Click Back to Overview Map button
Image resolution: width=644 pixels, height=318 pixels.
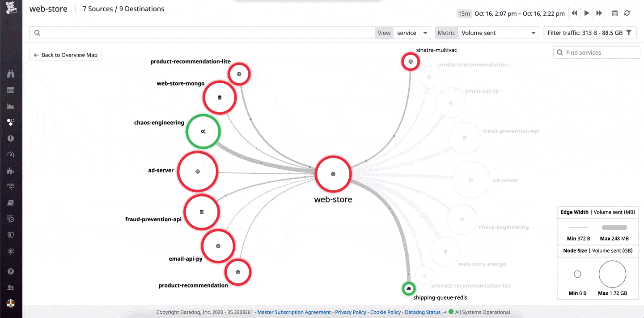click(66, 55)
